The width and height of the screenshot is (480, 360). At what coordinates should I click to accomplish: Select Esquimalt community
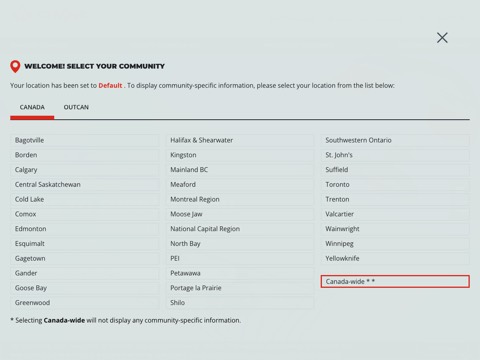(85, 244)
